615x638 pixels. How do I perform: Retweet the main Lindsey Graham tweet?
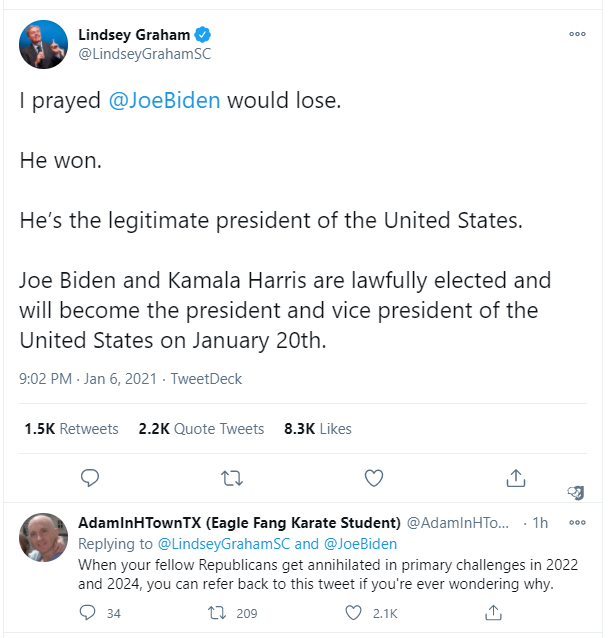click(x=232, y=478)
